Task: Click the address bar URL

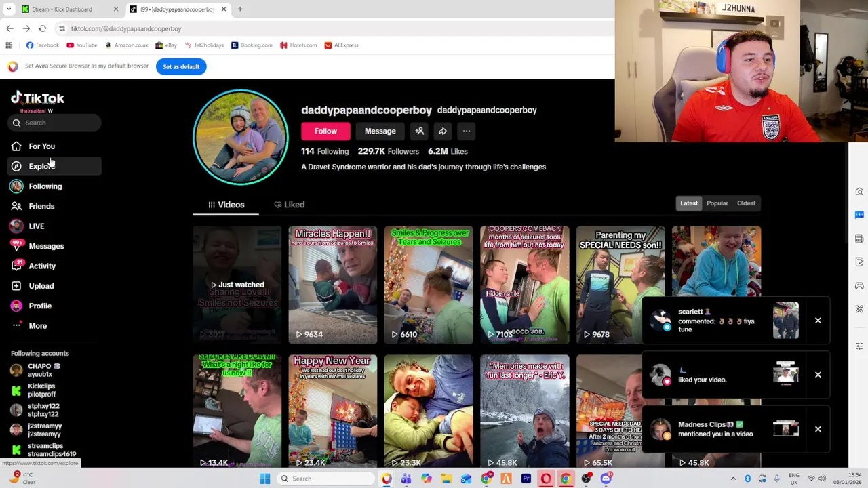Action: click(x=126, y=28)
